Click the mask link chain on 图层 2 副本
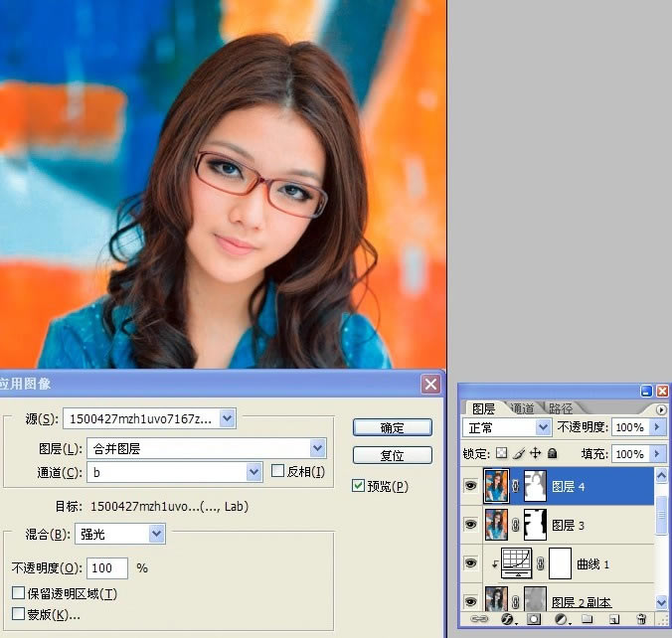 [x=516, y=602]
